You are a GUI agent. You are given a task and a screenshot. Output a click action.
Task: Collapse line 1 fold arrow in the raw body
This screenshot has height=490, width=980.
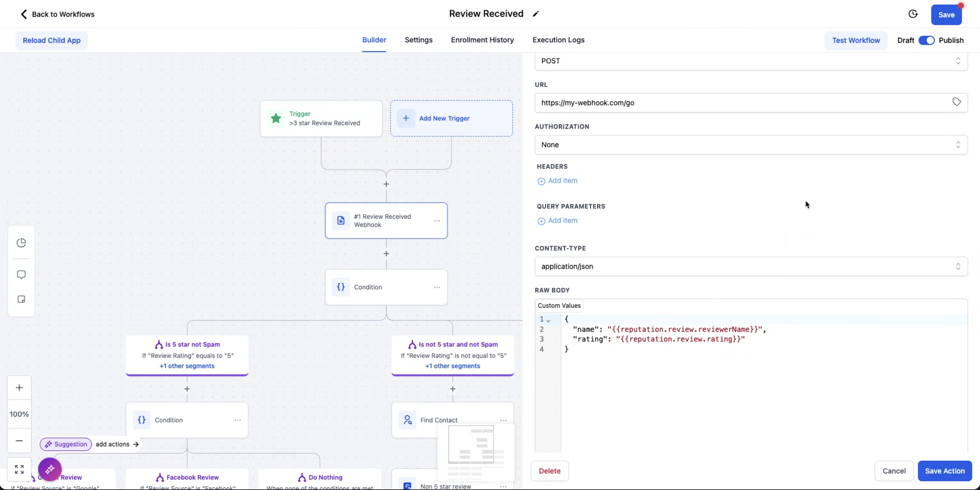click(548, 320)
